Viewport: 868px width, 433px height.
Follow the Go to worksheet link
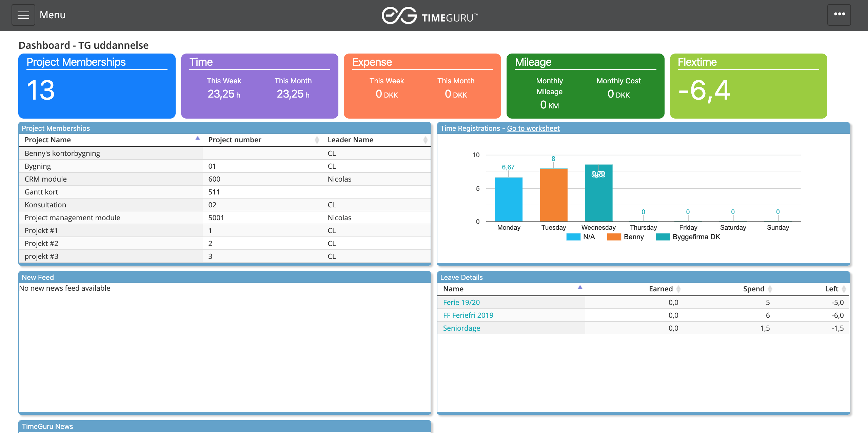533,128
